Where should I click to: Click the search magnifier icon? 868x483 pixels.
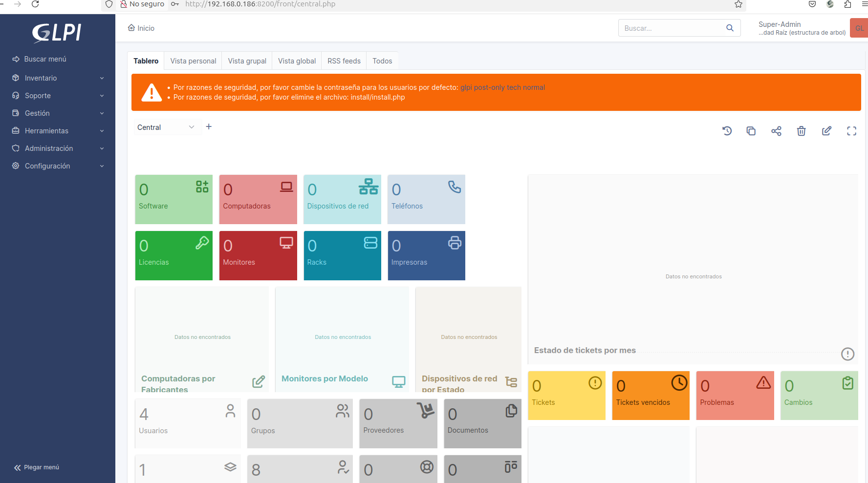[x=730, y=28]
